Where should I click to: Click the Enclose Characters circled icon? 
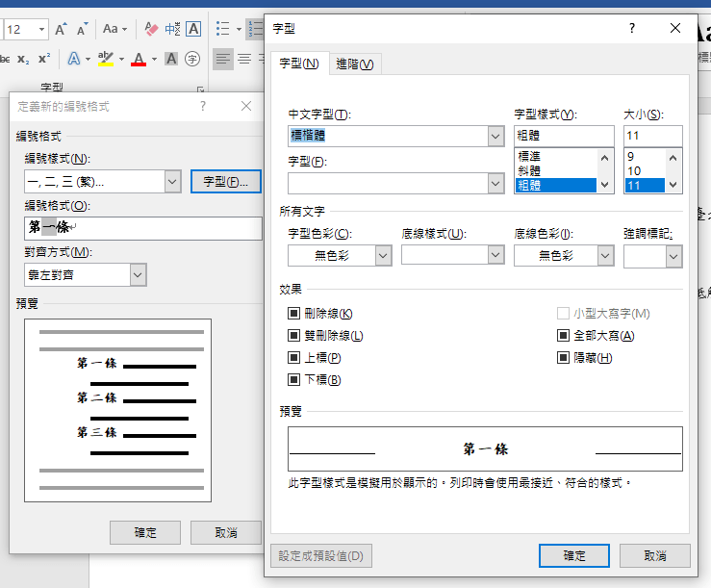coord(192,60)
